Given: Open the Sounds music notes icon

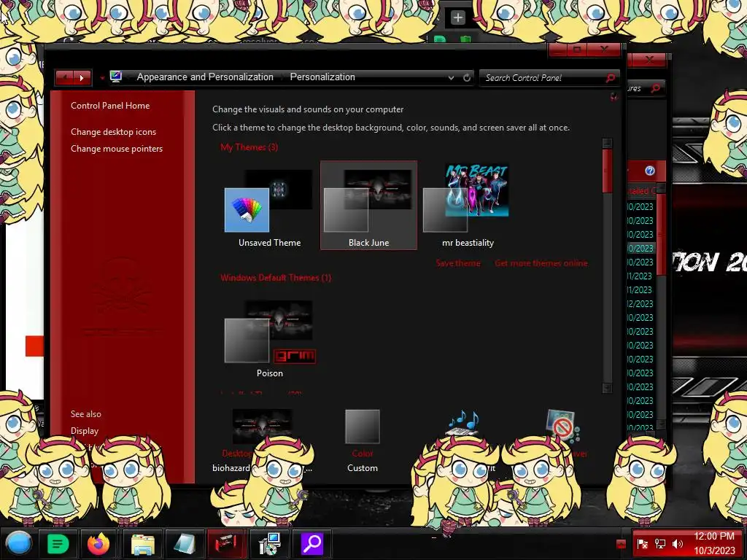Looking at the screenshot, I should [x=463, y=422].
